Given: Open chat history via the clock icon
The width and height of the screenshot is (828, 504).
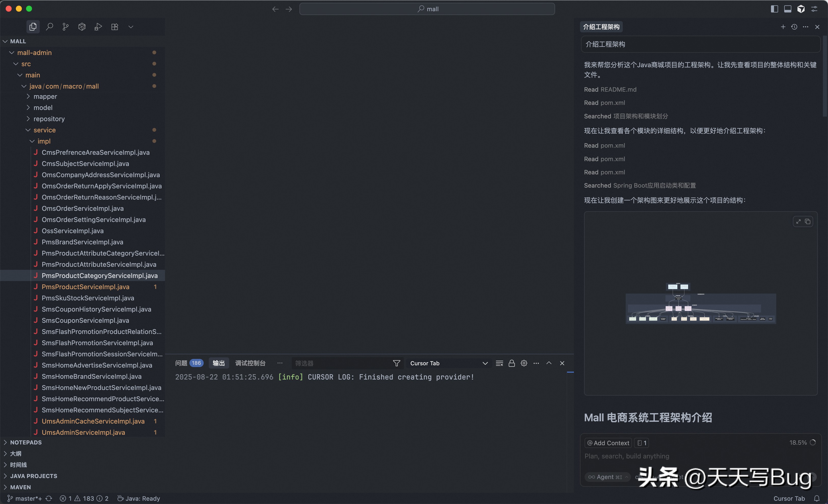Looking at the screenshot, I should click(x=794, y=27).
